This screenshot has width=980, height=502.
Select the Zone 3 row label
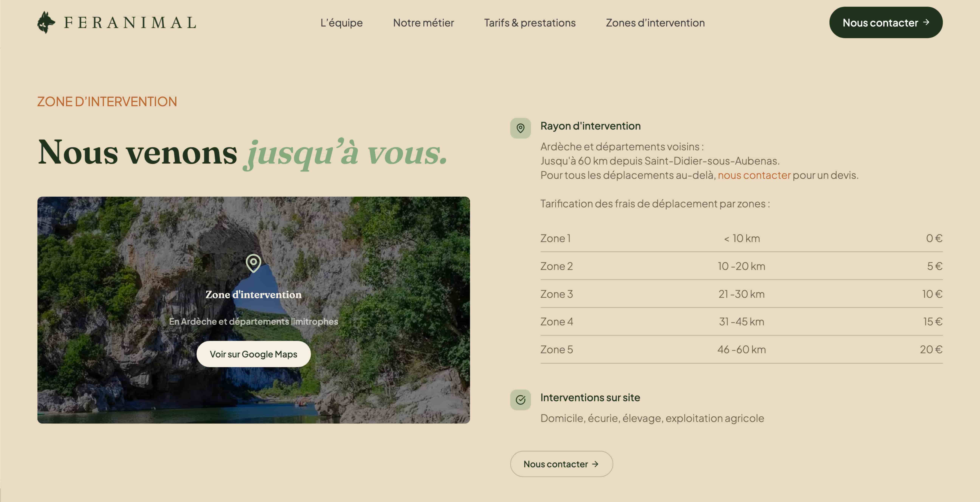[x=557, y=294]
